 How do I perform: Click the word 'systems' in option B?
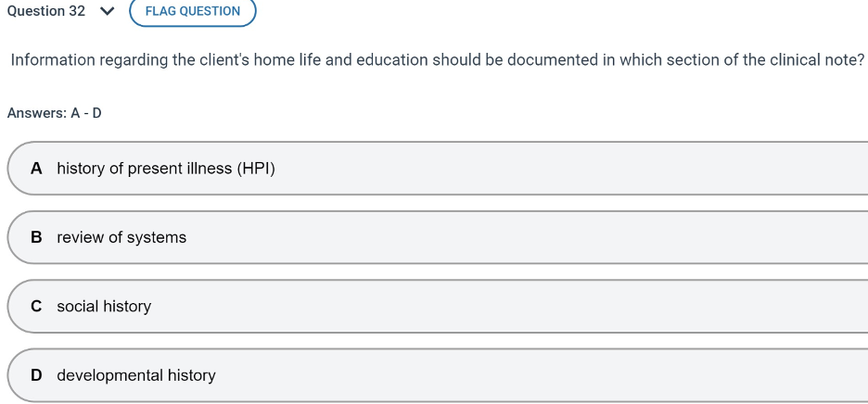click(157, 237)
